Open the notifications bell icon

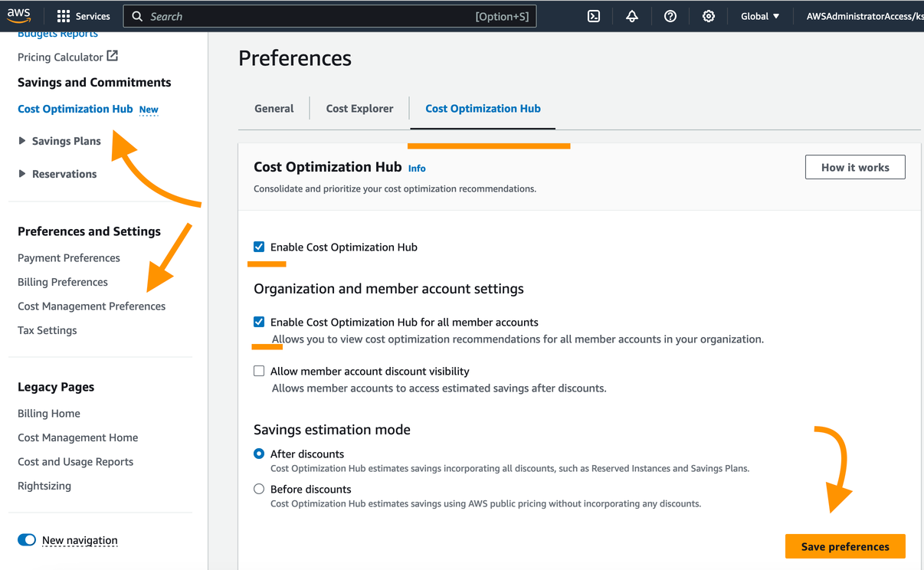632,16
